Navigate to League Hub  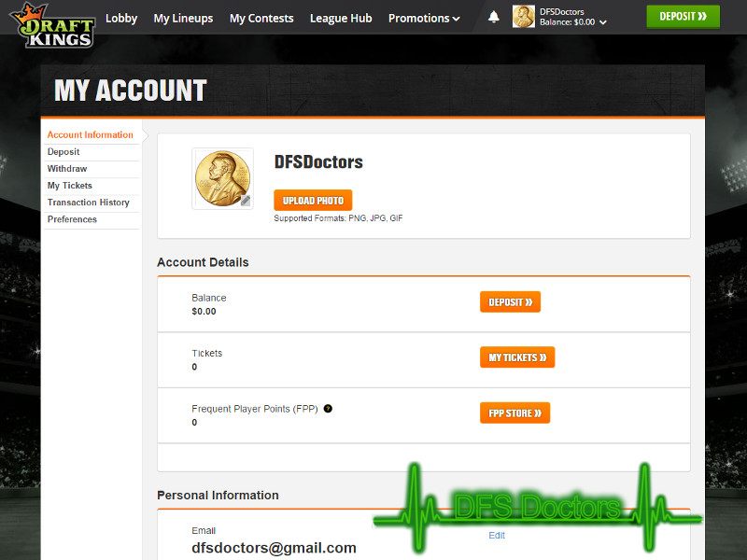pyautogui.click(x=341, y=18)
